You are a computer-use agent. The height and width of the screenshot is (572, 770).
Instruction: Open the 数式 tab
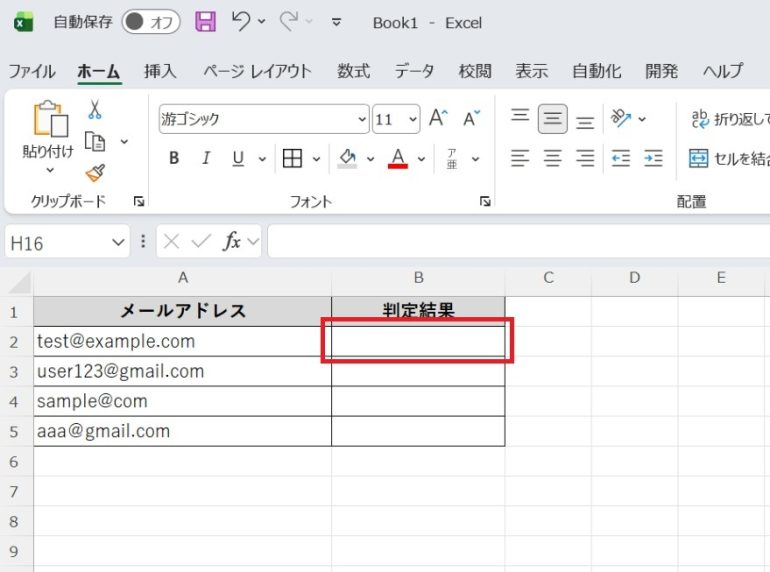click(x=354, y=71)
